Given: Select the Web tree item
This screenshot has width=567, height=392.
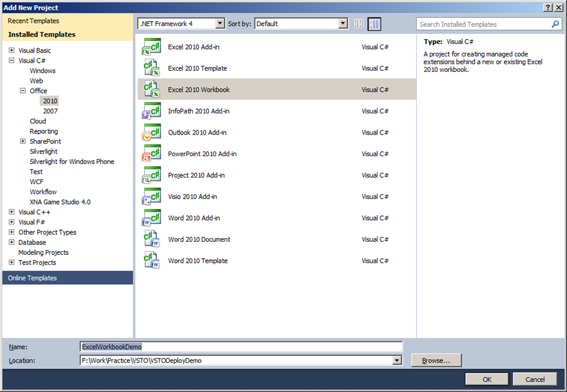Looking at the screenshot, I should point(37,81).
